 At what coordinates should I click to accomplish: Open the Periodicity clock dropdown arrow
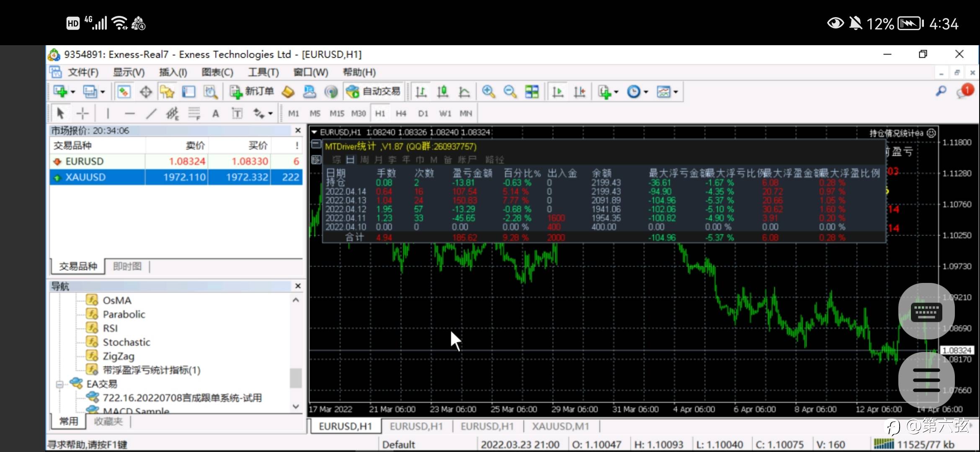pyautogui.click(x=646, y=92)
